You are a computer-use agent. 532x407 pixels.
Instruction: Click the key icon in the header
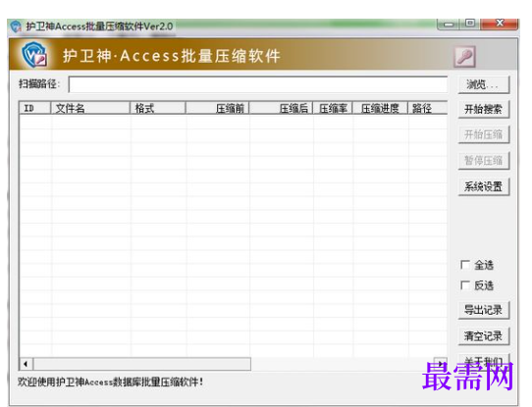coord(464,56)
